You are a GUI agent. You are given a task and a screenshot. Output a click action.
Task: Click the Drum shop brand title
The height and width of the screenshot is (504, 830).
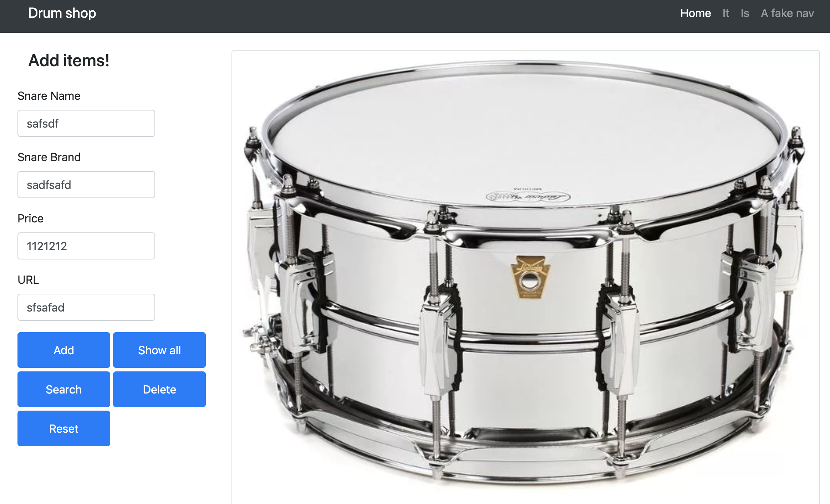tap(62, 13)
